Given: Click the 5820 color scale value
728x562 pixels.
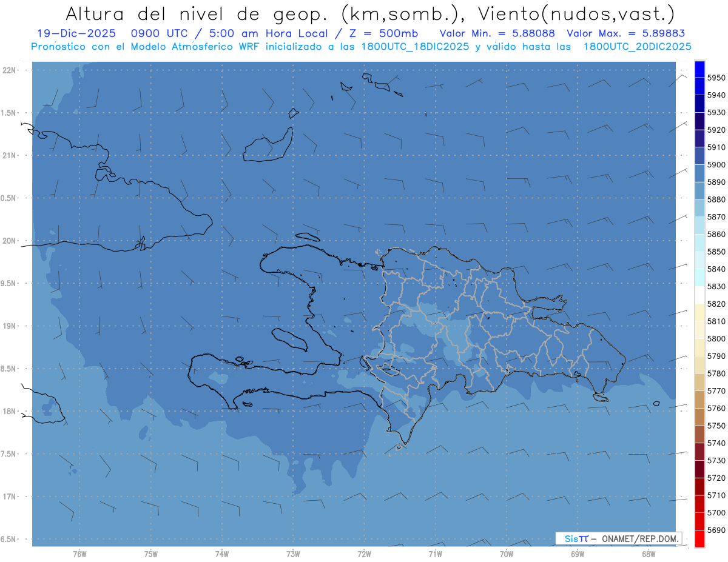Looking at the screenshot, I should (x=716, y=304).
